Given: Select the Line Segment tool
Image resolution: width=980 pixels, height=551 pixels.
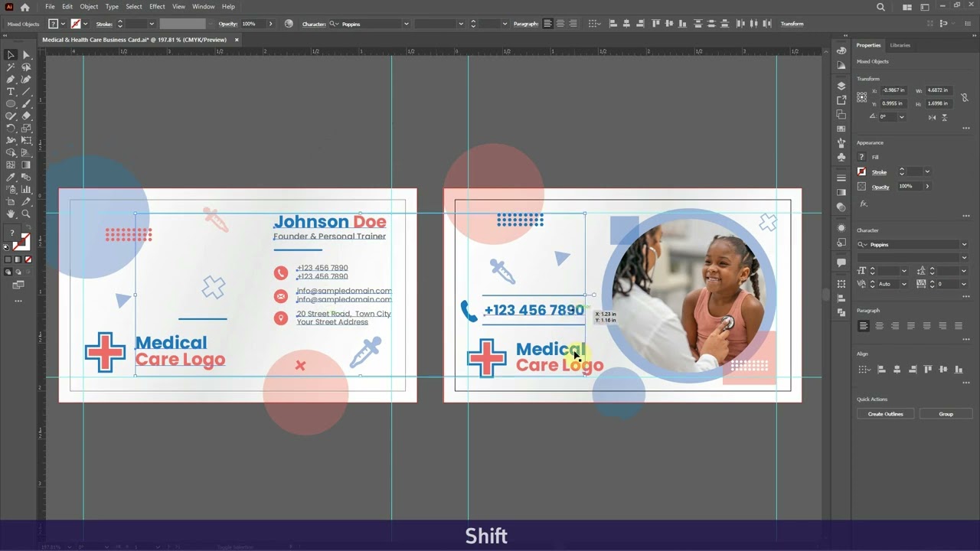Looking at the screenshot, I should (x=26, y=92).
